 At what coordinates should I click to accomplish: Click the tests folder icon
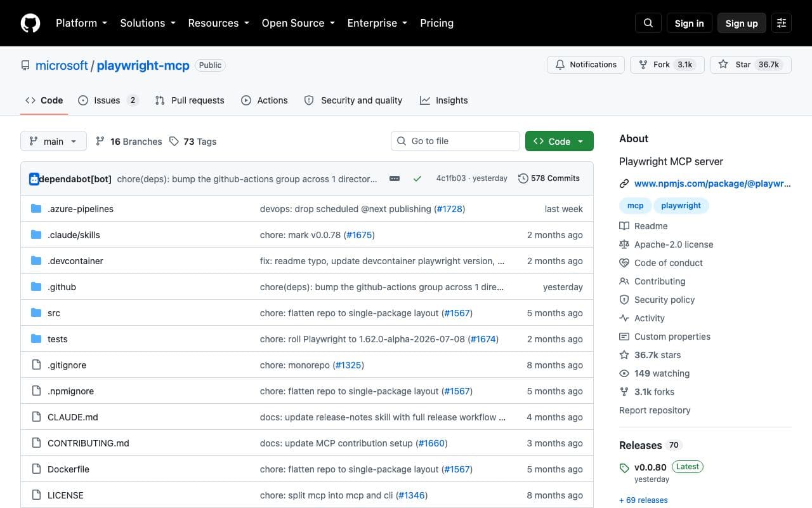pos(36,339)
